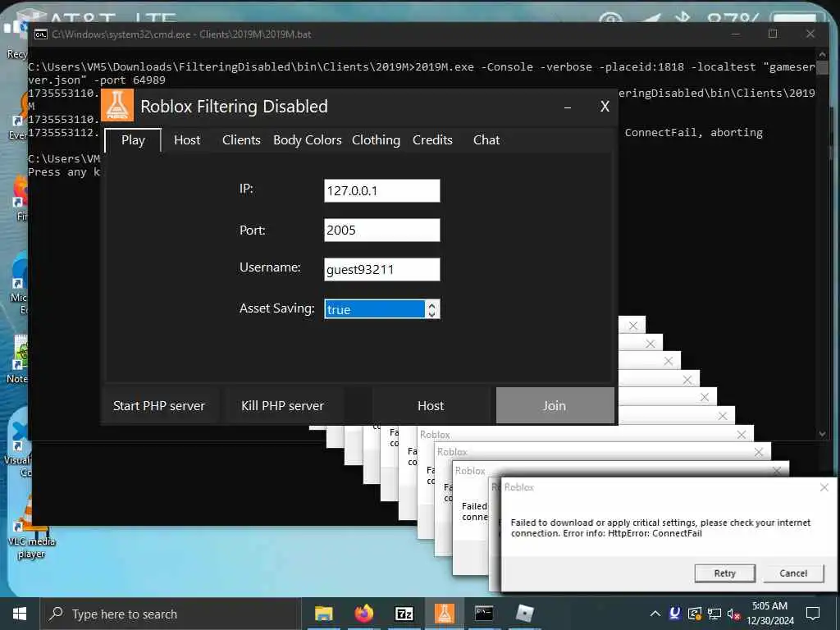Open File Explorer from the taskbar
Viewport: 840px width, 630px height.
click(x=323, y=614)
